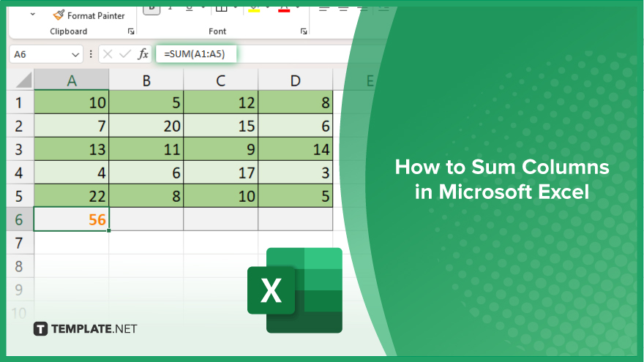The width and height of the screenshot is (644, 362).
Task: Select column C header
Action: coord(220,80)
